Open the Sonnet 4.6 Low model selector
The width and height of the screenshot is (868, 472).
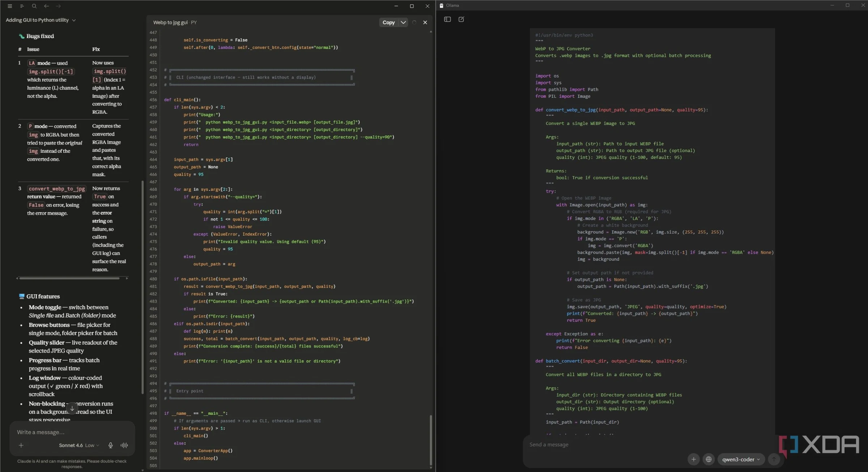(79, 445)
